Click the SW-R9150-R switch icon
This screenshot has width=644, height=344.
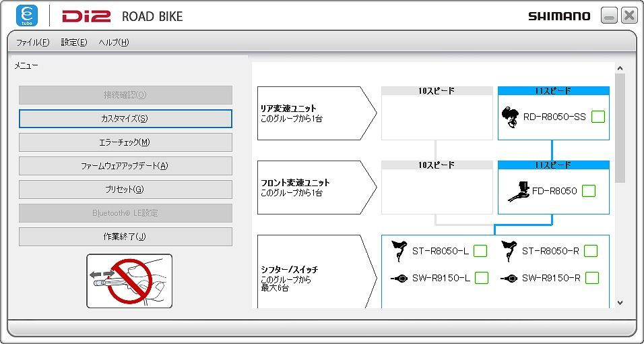point(509,279)
